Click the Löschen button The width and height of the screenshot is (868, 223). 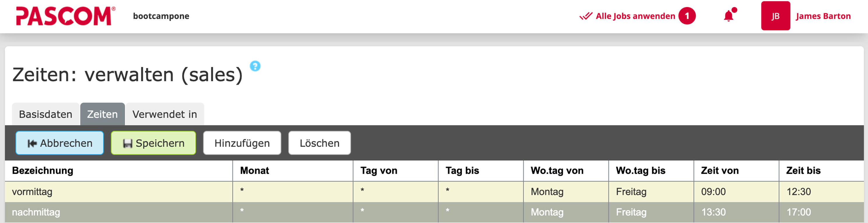tap(319, 143)
